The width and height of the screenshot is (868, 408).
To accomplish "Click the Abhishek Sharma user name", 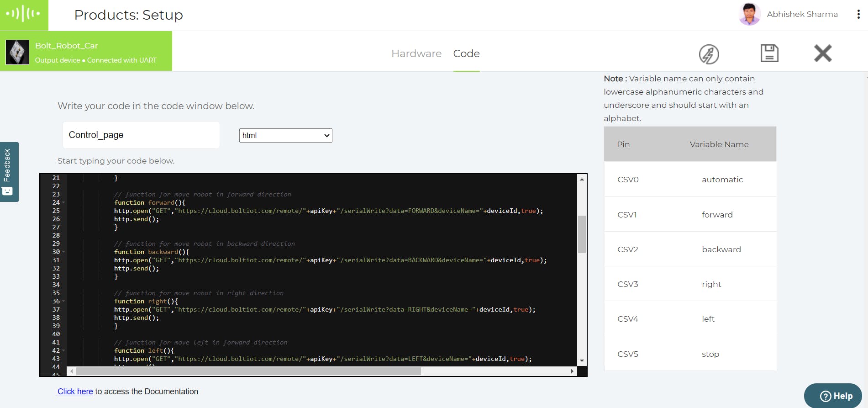I will 802,14.
